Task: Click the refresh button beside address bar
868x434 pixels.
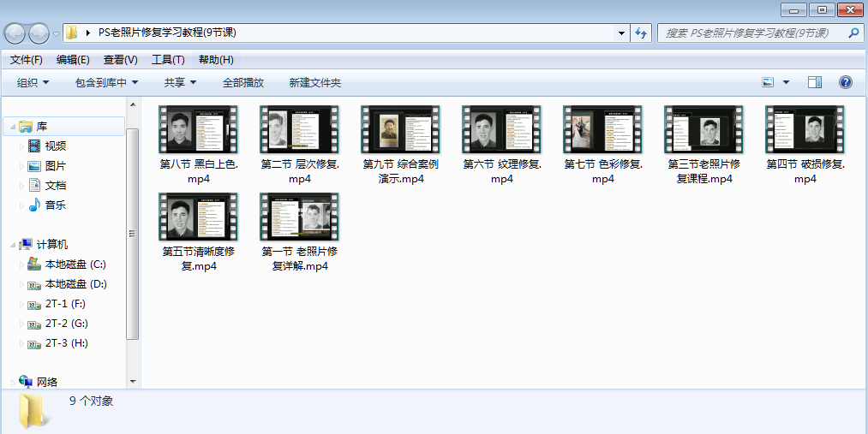Action: tap(641, 33)
